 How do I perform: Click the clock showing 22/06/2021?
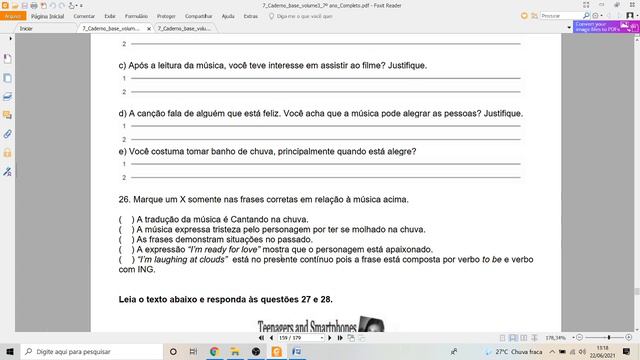coord(602,351)
